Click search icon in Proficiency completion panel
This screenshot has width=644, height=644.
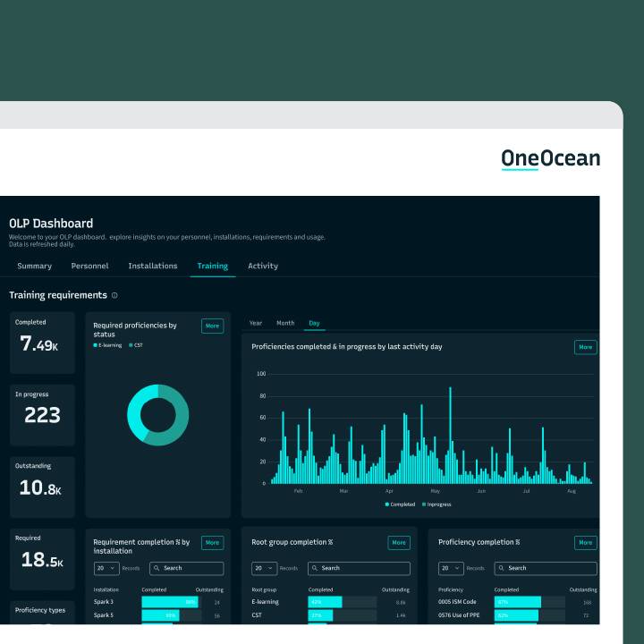point(502,568)
